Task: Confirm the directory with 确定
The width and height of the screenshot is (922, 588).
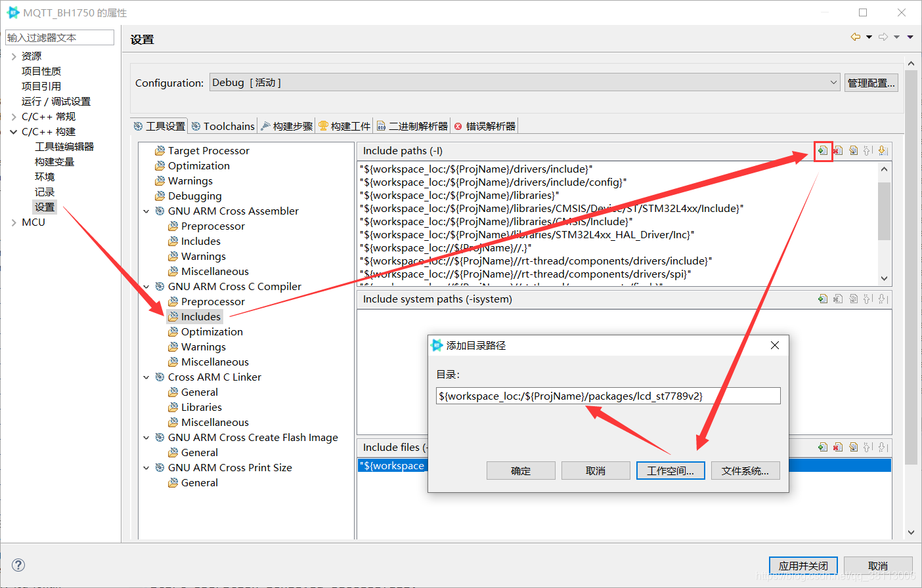Action: pos(520,470)
